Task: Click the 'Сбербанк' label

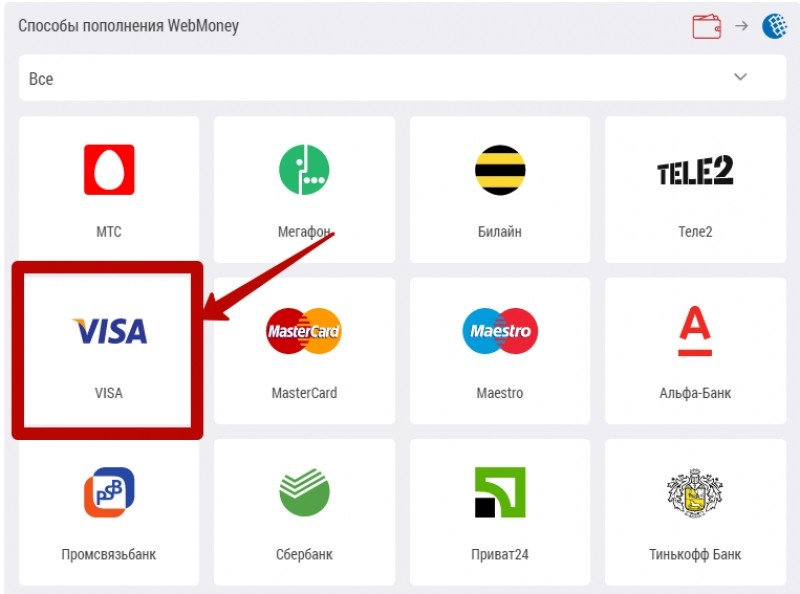Action: tap(304, 554)
